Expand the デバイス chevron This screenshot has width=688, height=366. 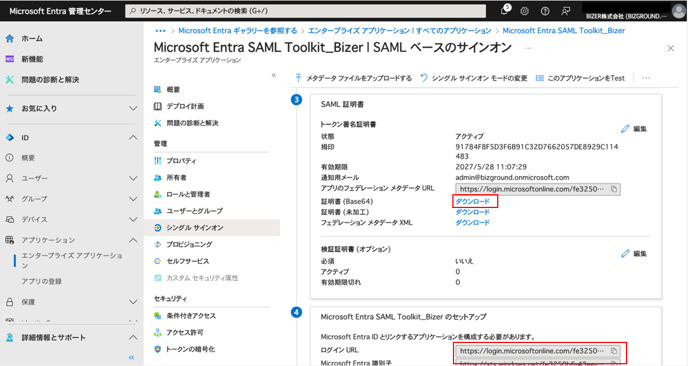click(133, 219)
